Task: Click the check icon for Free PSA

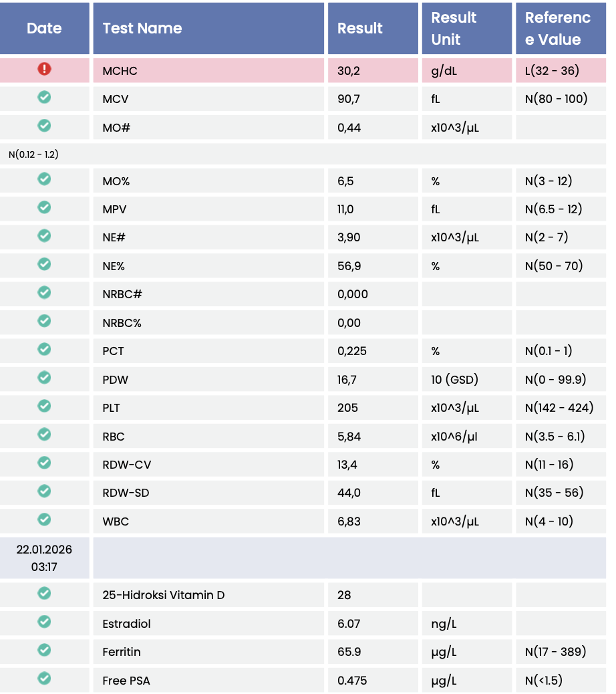Action: [44, 679]
